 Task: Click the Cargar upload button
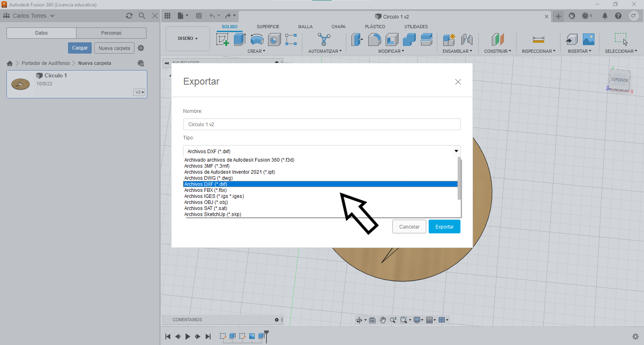[x=80, y=48]
